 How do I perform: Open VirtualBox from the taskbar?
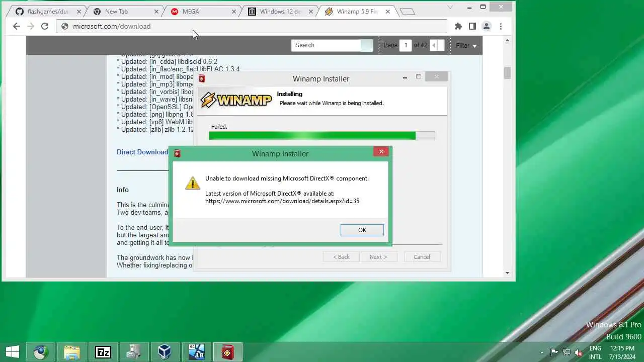(x=165, y=352)
